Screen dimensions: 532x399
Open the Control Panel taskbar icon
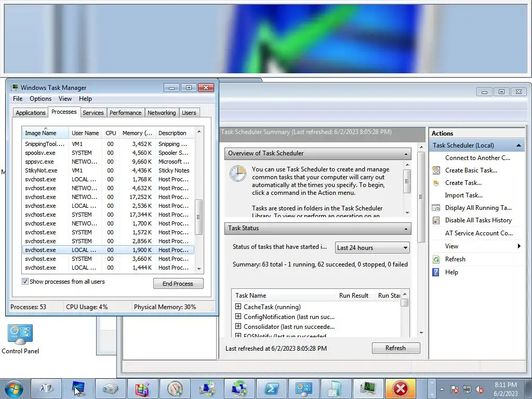(303, 389)
